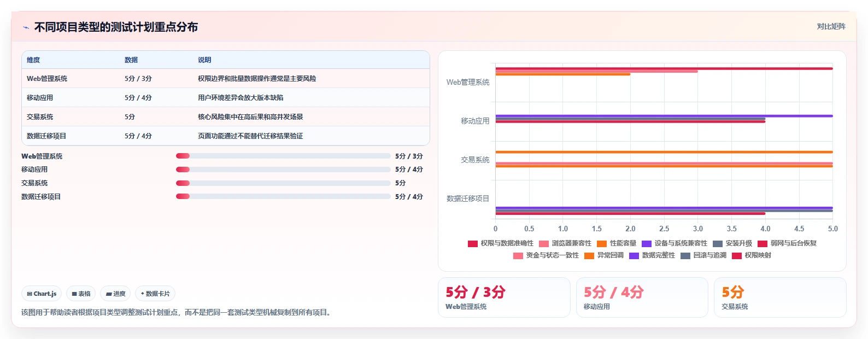This screenshot has height=339, width=868.
Task: Click the Web管理系统 progress bar
Action: (283, 156)
